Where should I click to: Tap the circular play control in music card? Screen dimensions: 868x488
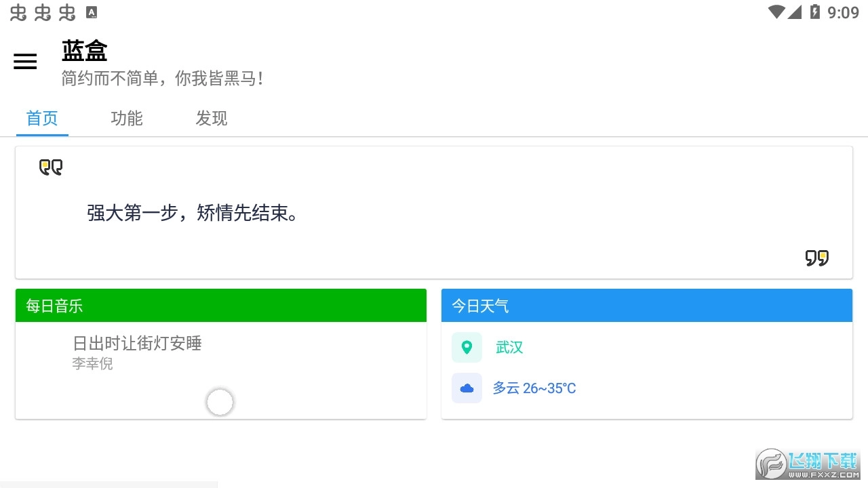click(220, 402)
